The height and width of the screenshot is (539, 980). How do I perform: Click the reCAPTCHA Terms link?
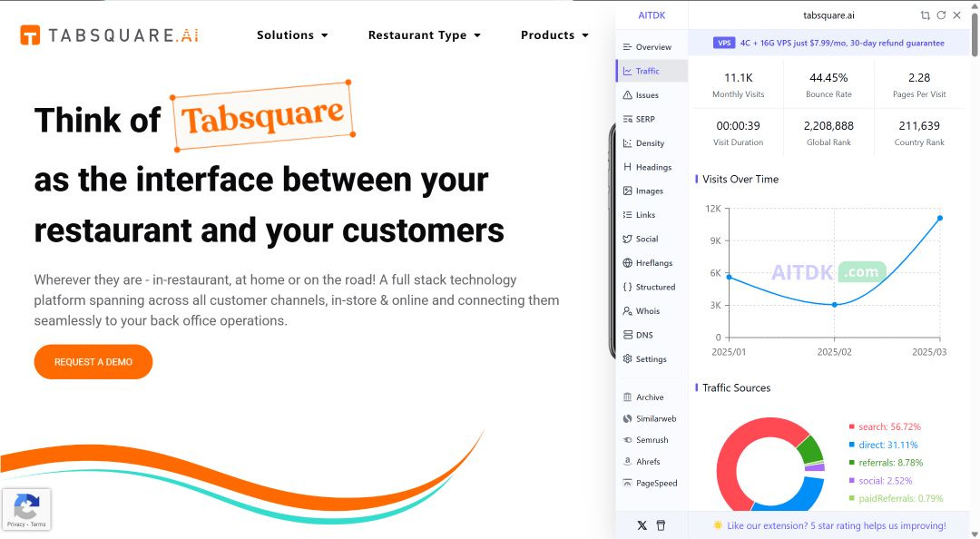[38, 524]
